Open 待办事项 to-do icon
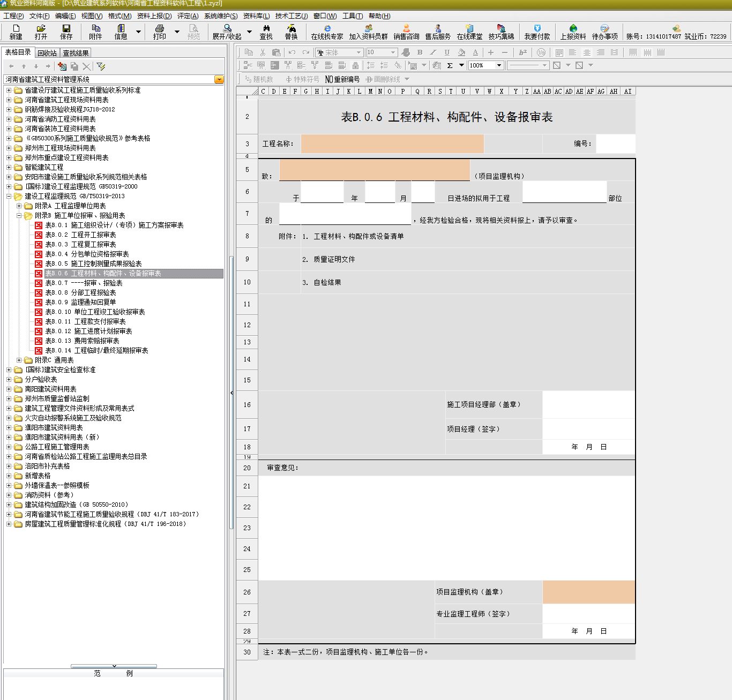The image size is (732, 700). point(604,32)
